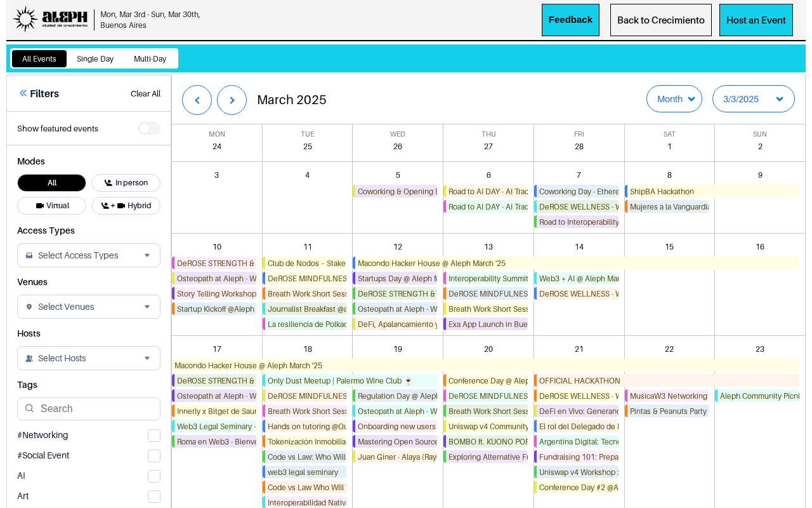Switch to Single Day tab

click(95, 58)
